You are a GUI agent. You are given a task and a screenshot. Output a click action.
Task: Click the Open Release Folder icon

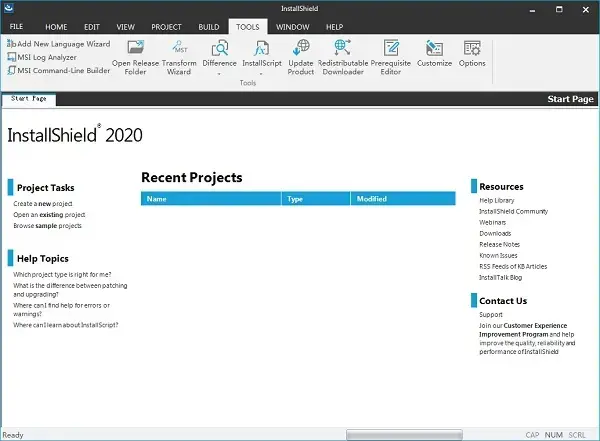(x=135, y=47)
